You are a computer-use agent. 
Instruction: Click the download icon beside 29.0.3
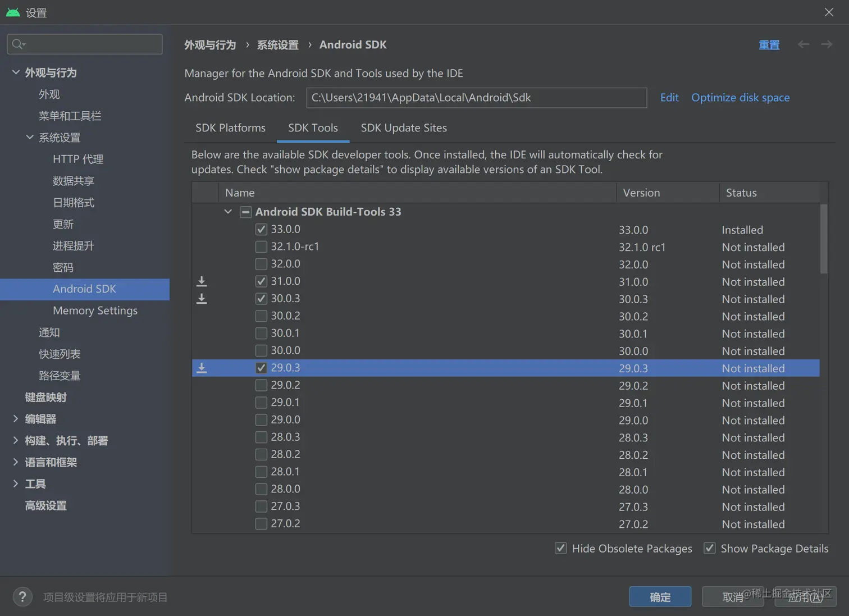pyautogui.click(x=202, y=368)
